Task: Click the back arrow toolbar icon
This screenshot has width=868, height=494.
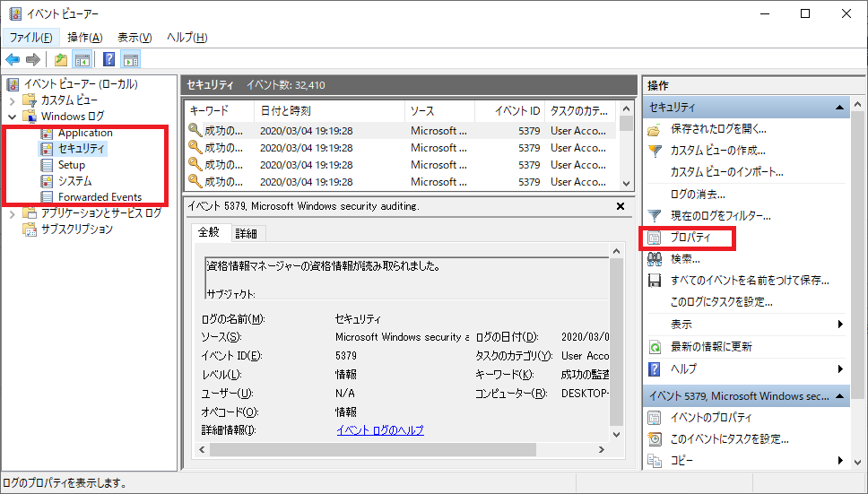Action: point(13,60)
